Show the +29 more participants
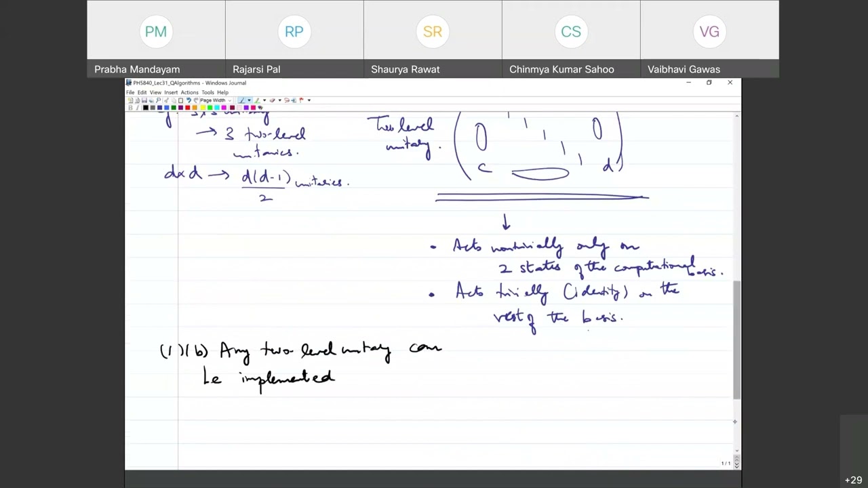Screen dimensions: 868x488 click(x=853, y=480)
